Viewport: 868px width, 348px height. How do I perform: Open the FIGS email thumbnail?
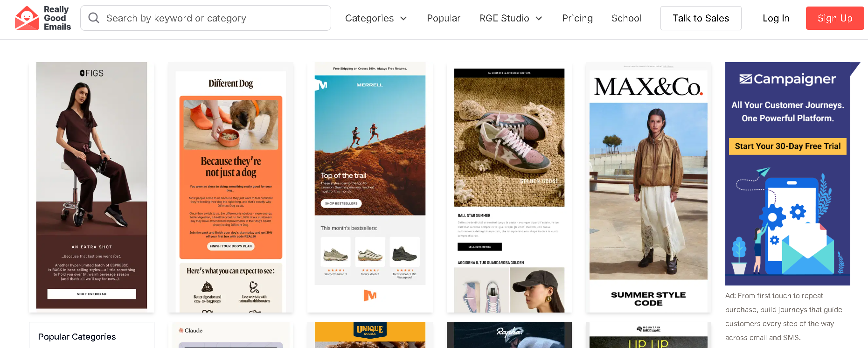click(x=91, y=187)
